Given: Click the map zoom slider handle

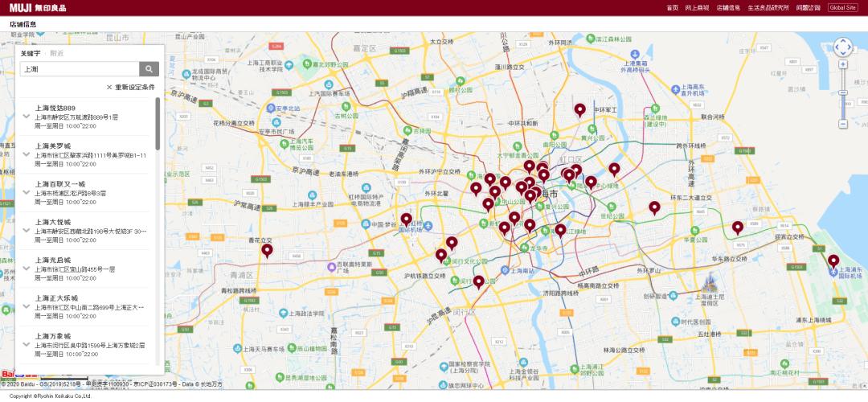Looking at the screenshot, I should coord(843,93).
